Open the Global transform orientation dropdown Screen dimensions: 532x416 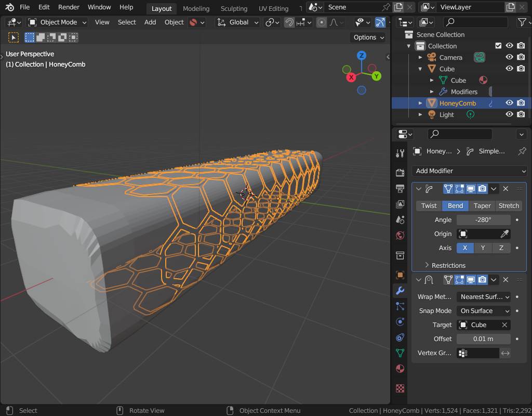coord(237,22)
